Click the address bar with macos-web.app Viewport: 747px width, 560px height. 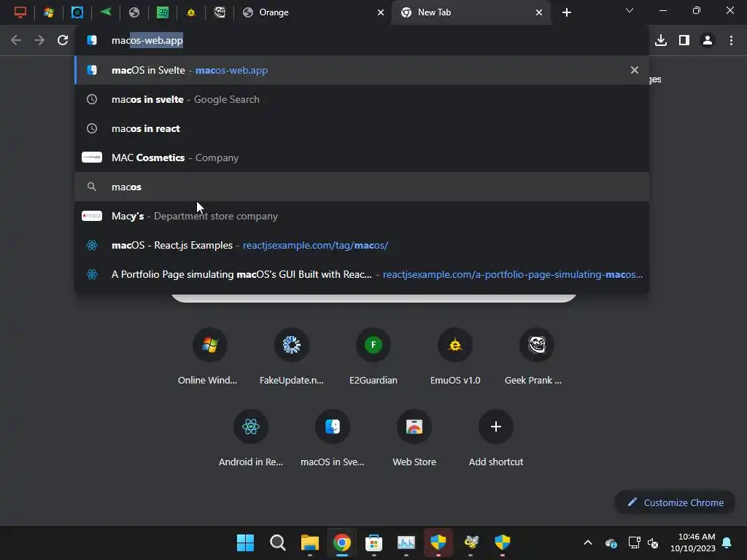(x=362, y=41)
